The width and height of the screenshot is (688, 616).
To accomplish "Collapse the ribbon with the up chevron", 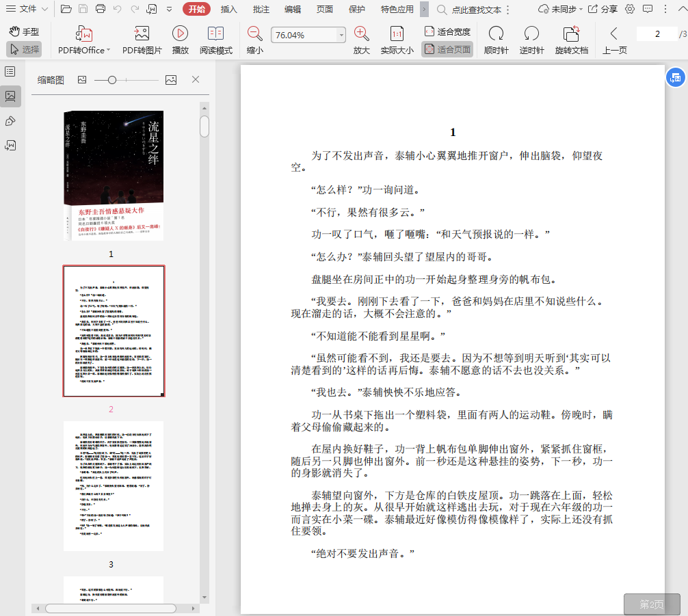I will pos(683,9).
